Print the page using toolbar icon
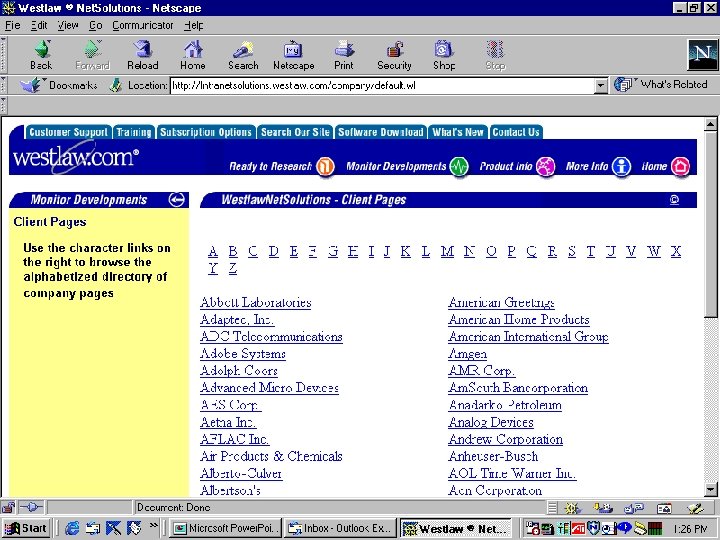The image size is (720, 540). pos(344,55)
